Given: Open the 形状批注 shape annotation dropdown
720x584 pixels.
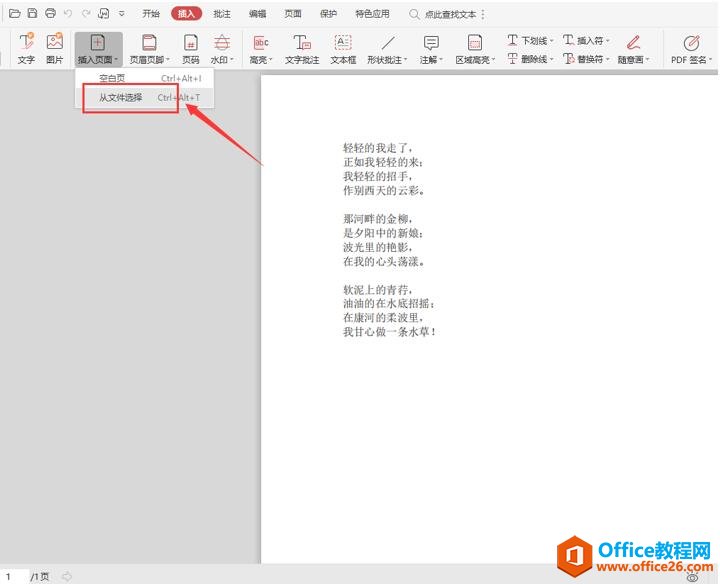Looking at the screenshot, I should (x=388, y=60).
